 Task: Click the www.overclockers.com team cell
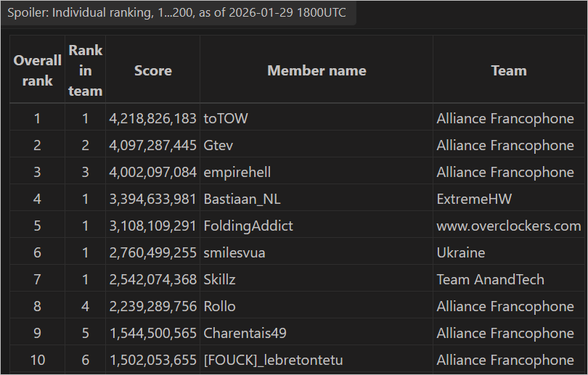508,226
